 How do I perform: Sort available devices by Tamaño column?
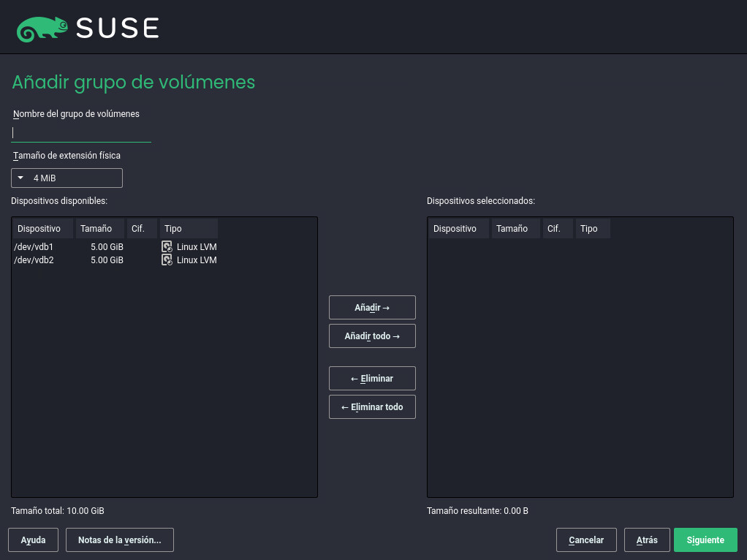(99, 229)
